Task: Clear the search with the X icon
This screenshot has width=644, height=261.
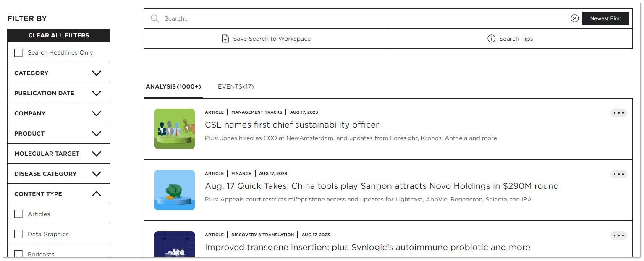Action: click(x=575, y=18)
